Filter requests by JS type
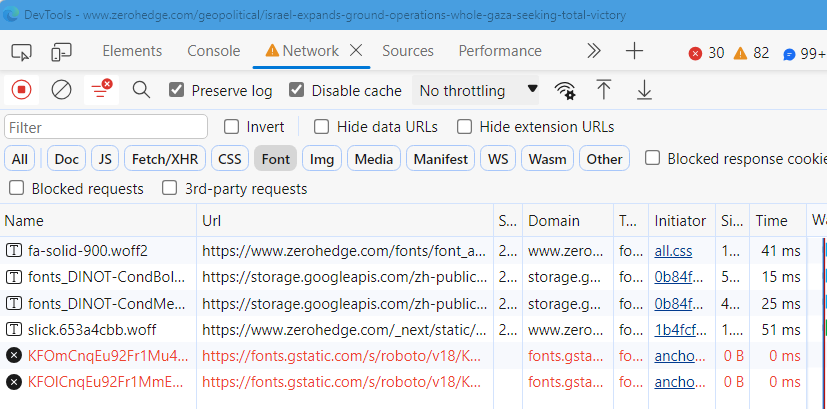Screen dimensions: 827x409 (x=105, y=159)
